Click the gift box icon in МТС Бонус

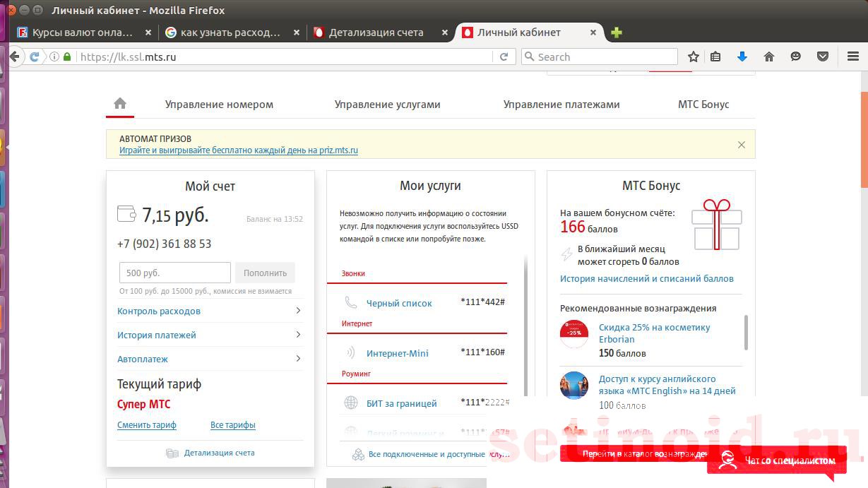717,225
